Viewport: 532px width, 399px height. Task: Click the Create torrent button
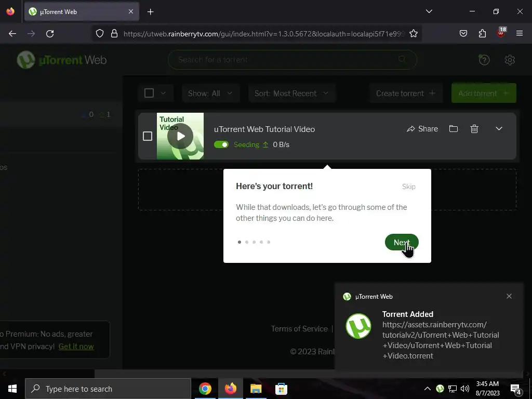point(406,94)
